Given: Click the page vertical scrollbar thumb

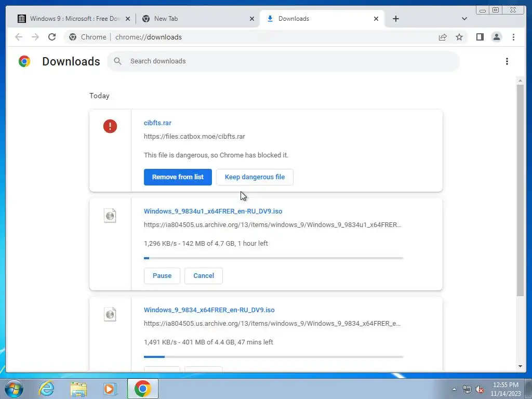Looking at the screenshot, I should (x=520, y=190).
